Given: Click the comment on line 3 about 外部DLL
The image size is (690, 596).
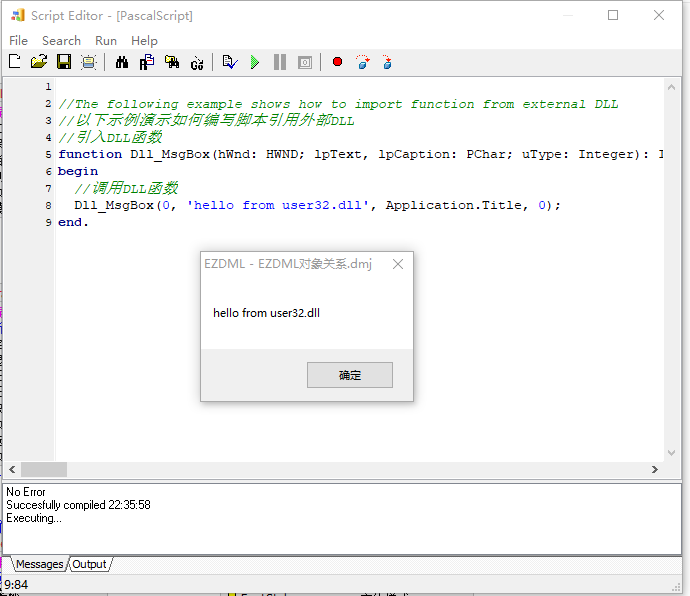Looking at the screenshot, I should click(x=206, y=121).
